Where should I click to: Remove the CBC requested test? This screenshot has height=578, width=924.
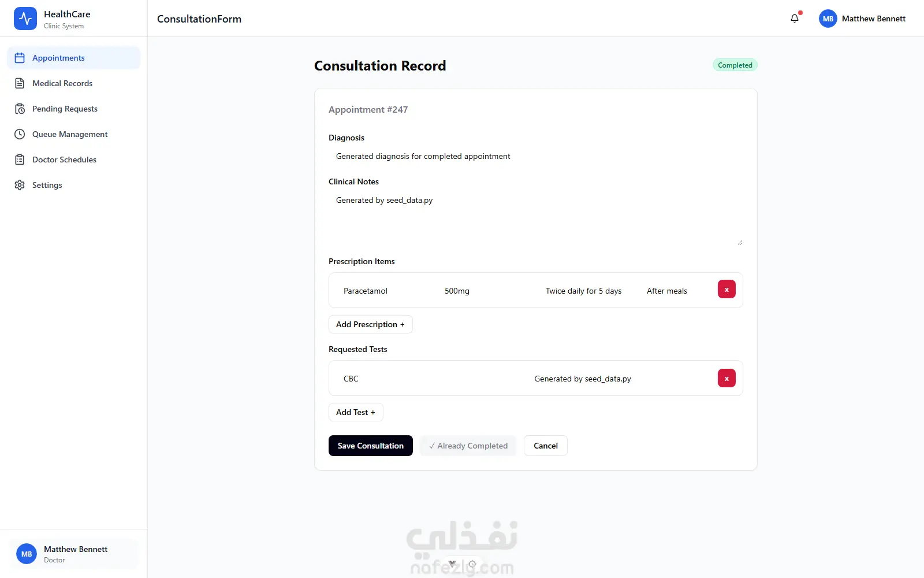pos(726,378)
